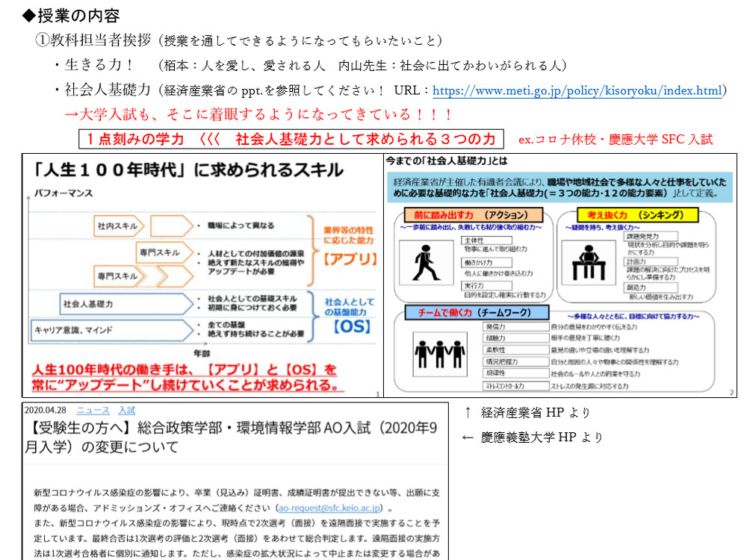Viewport: 747px width, 560px height.
Task: Open the meti.go.jp kisoryoku URL link
Action: [577, 90]
